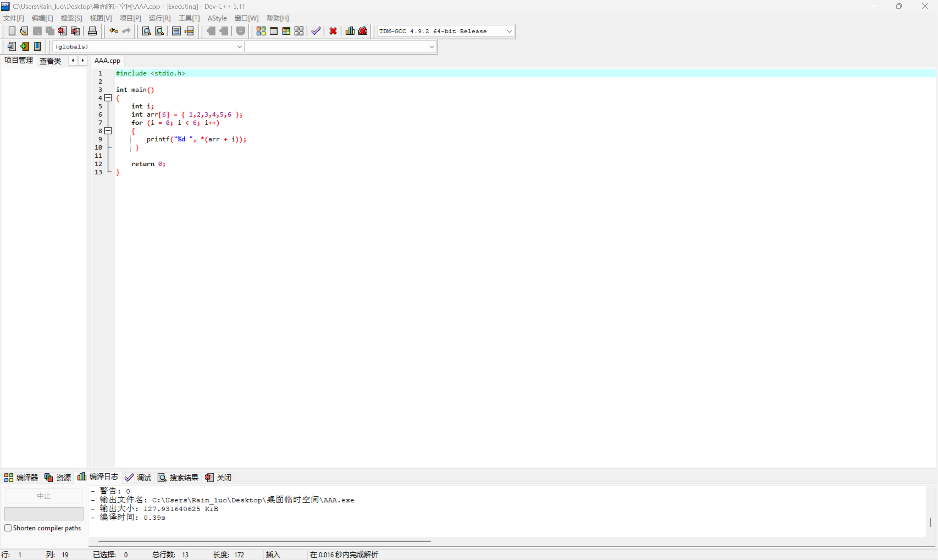Switch to the 编译器 bottom tab
Image resolution: width=938 pixels, height=560 pixels.
click(21, 477)
